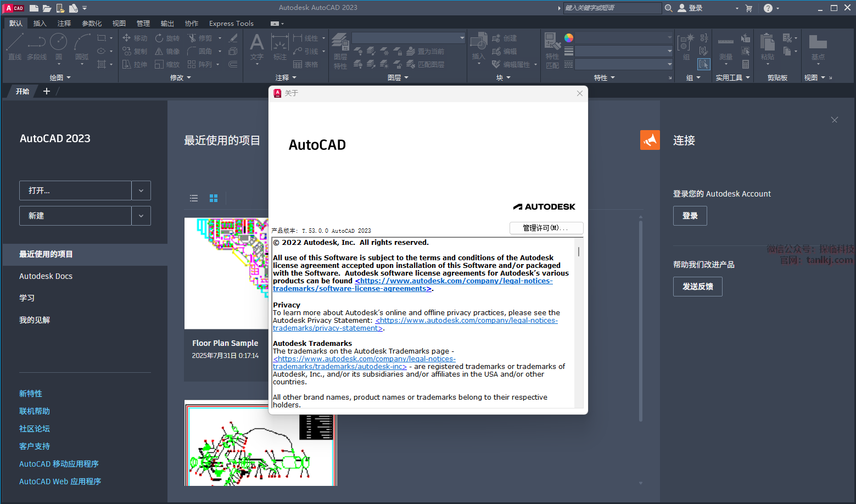Insert a Table (表格)

click(306, 64)
